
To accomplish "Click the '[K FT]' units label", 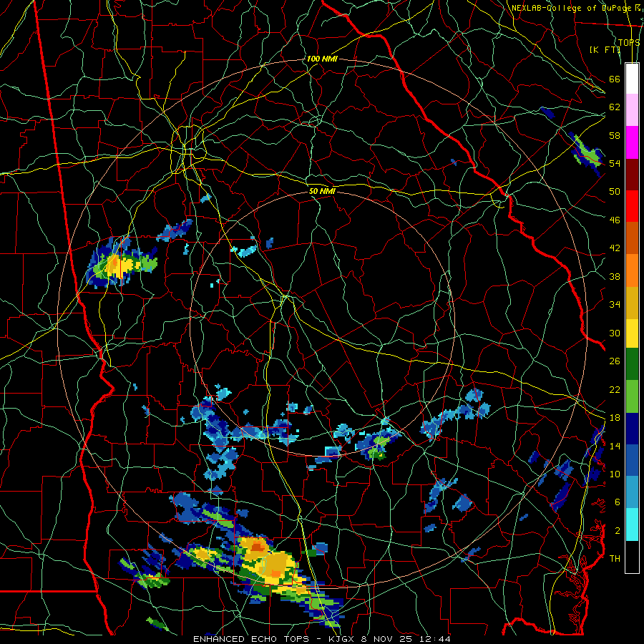I will [605, 49].
